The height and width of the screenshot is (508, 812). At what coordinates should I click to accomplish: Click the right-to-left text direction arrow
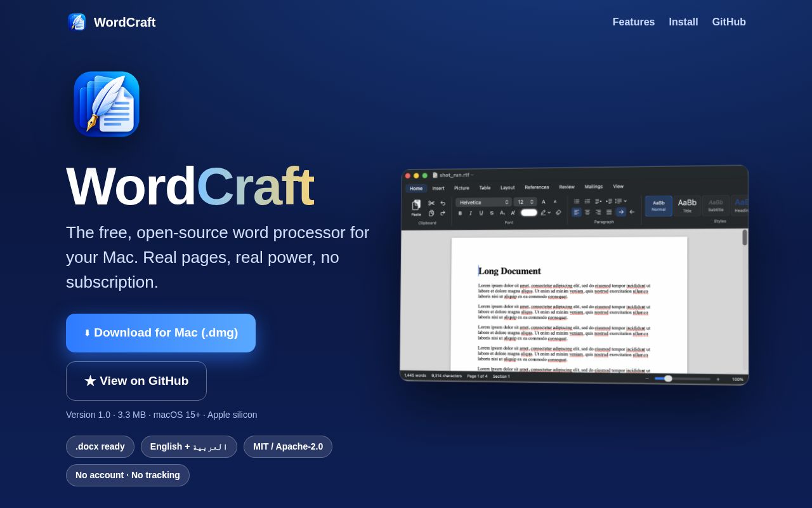tap(632, 212)
